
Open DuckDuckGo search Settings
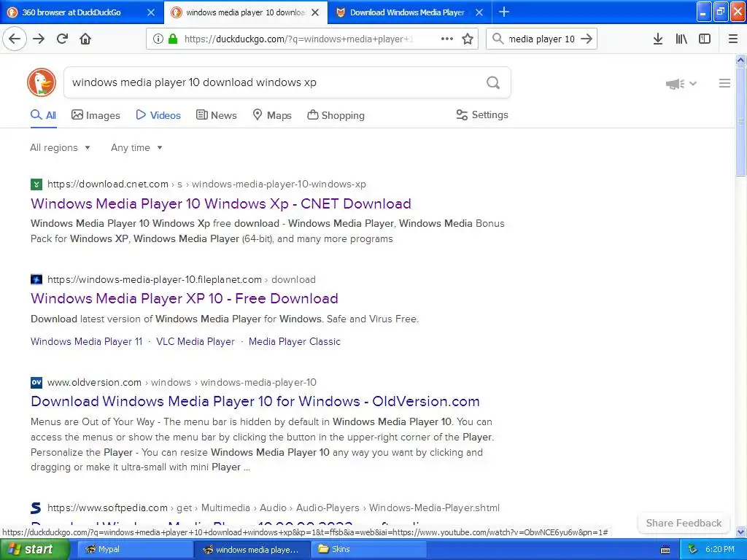coord(482,114)
